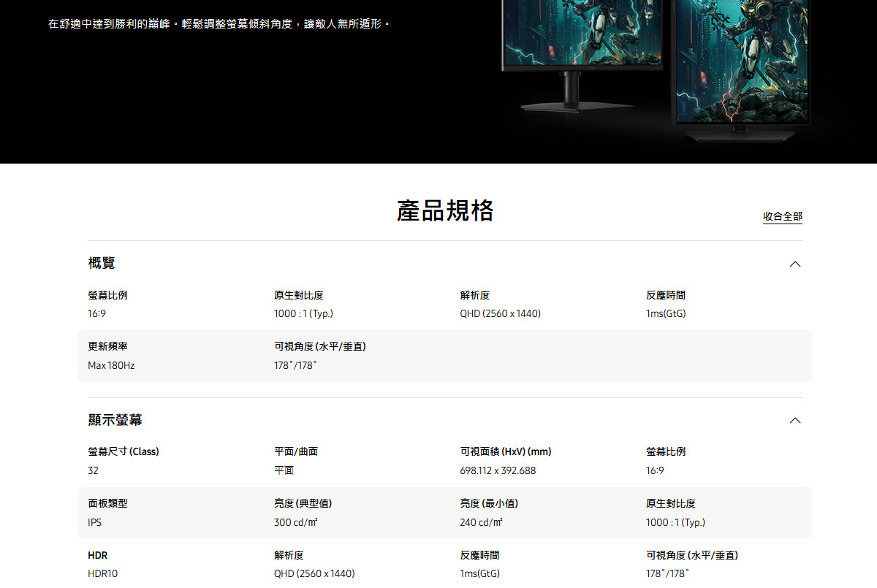Viewport: 877px width, 588px height.
Task: Click the 240 cd/㎡ minimum brightness value
Action: (481, 522)
